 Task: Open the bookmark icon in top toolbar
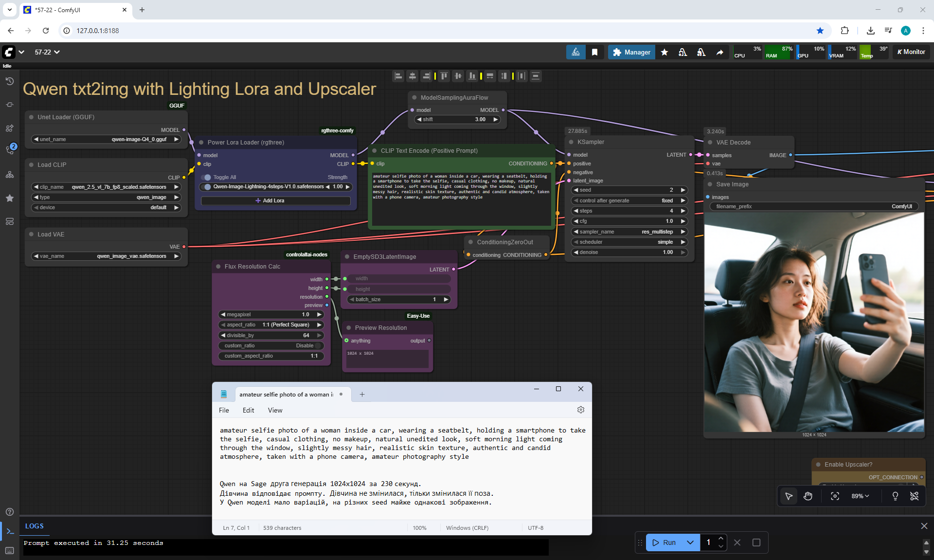594,52
